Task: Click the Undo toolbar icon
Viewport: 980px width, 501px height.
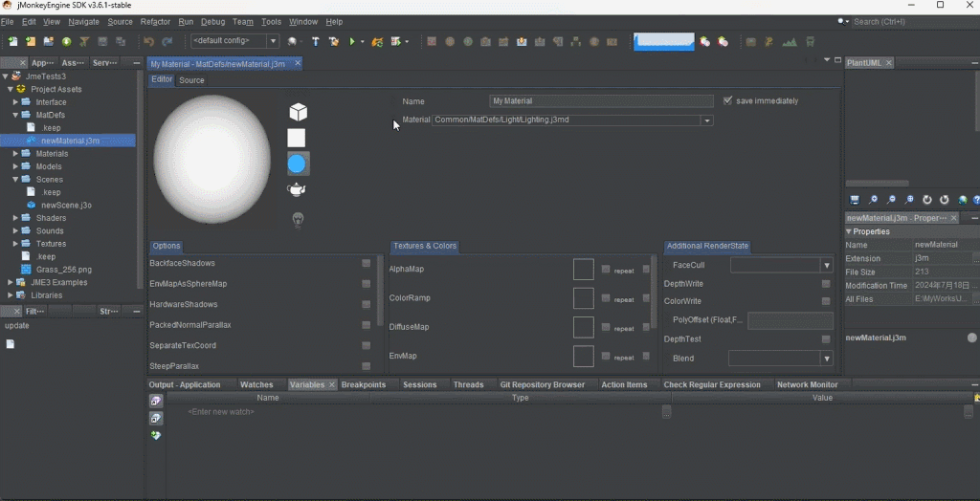Action: pos(148,42)
